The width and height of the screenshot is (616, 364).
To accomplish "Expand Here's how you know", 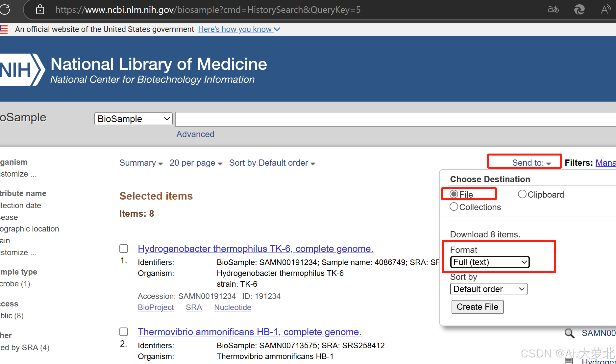I will 239,29.
